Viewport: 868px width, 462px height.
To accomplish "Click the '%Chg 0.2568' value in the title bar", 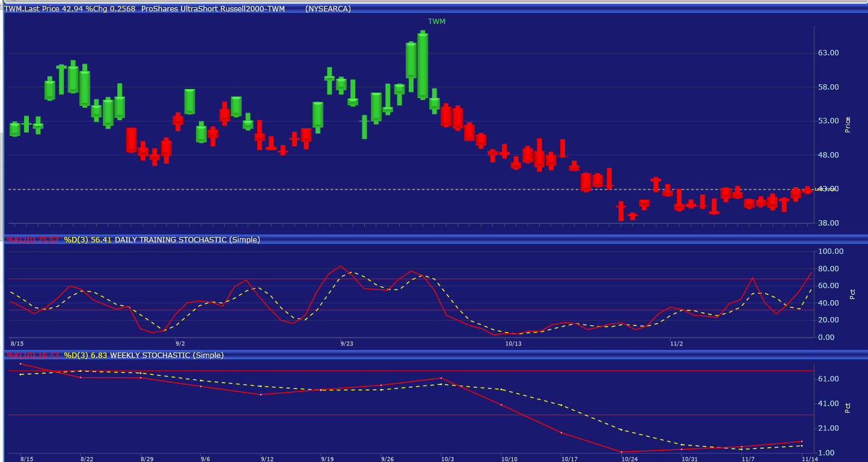I will coord(110,9).
